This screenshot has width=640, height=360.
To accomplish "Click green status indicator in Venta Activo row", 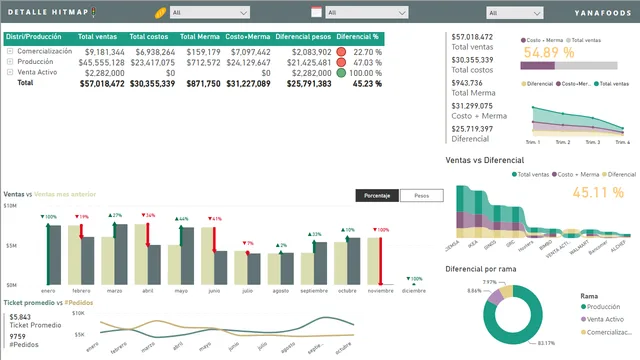I will (x=341, y=73).
